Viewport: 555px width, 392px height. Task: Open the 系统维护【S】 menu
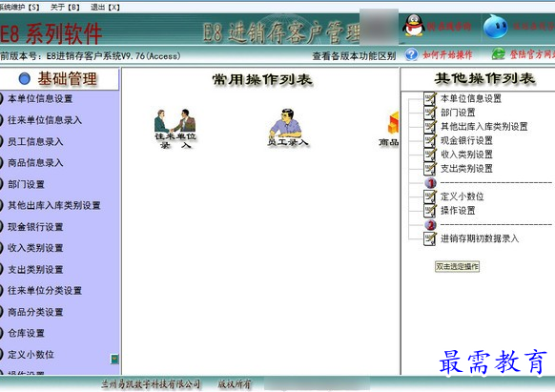click(20, 7)
